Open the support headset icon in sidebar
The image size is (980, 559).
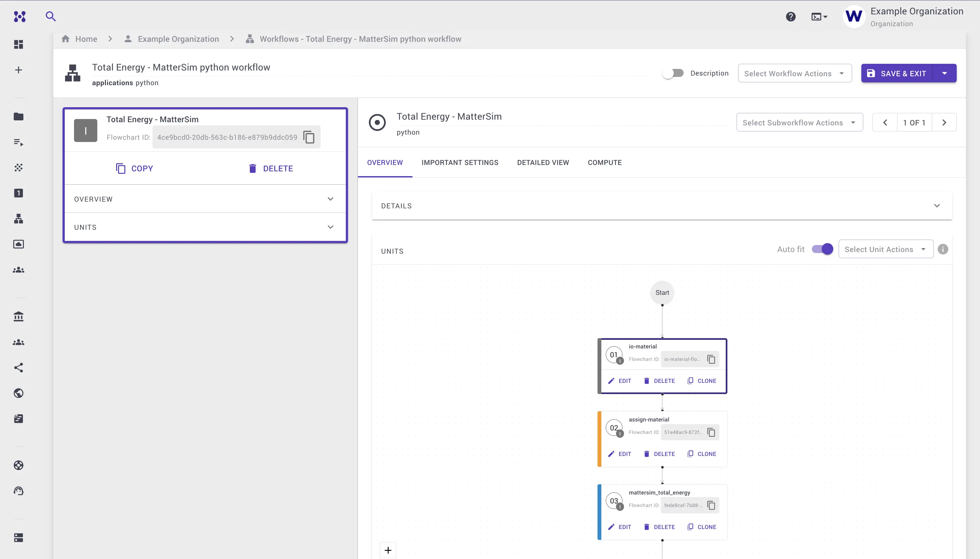(19, 491)
